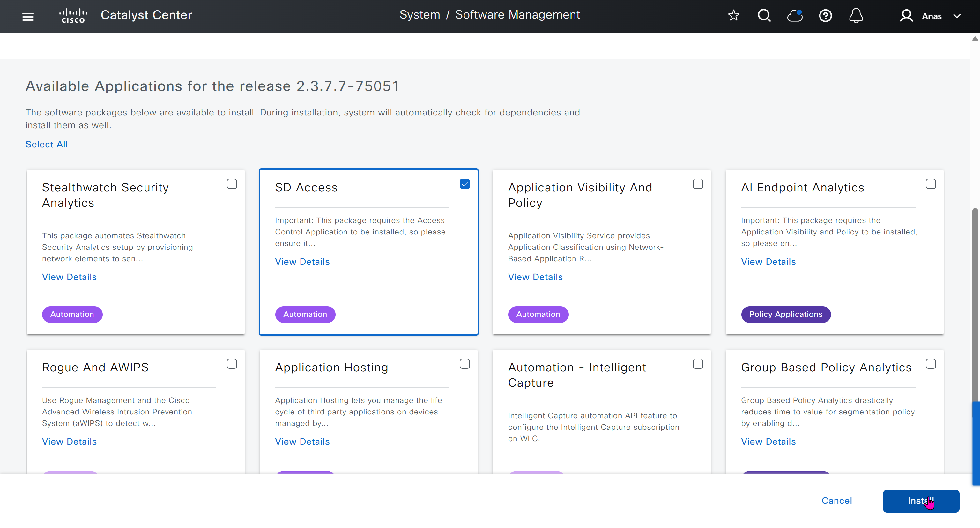Open the notifications bell
This screenshot has width=980, height=528.
tap(856, 16)
